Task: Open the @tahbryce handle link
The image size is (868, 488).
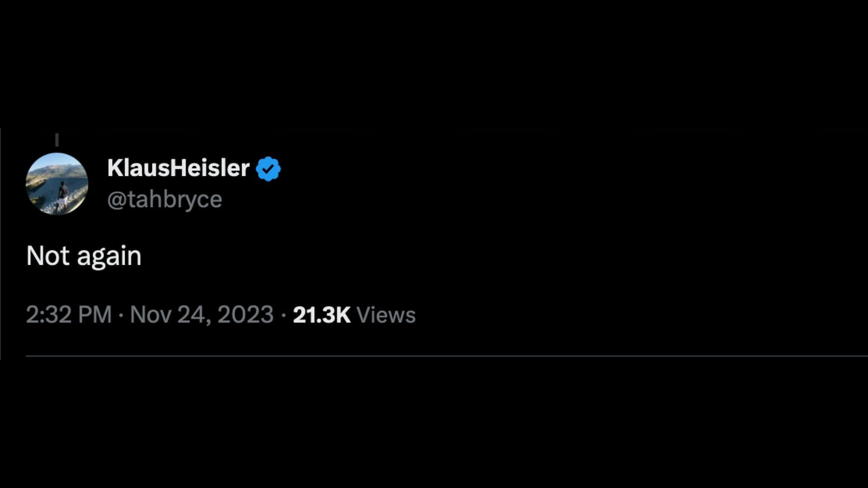Action: (165, 199)
